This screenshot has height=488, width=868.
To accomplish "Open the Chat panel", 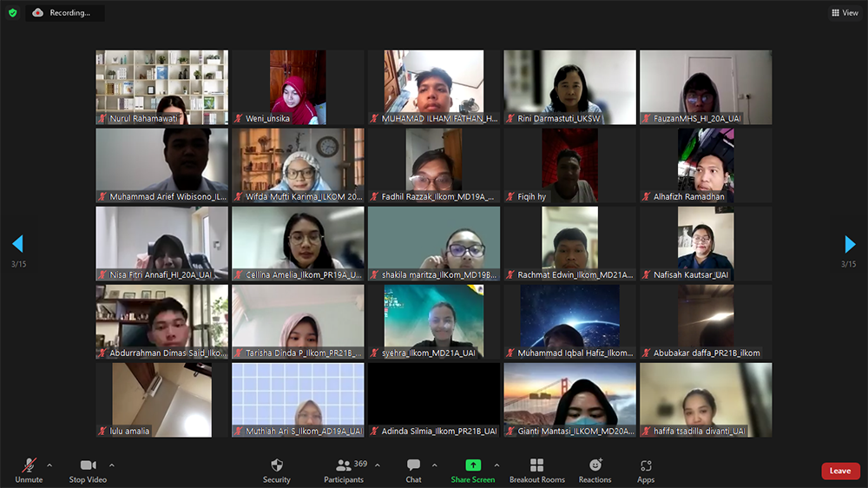I will coord(413,471).
